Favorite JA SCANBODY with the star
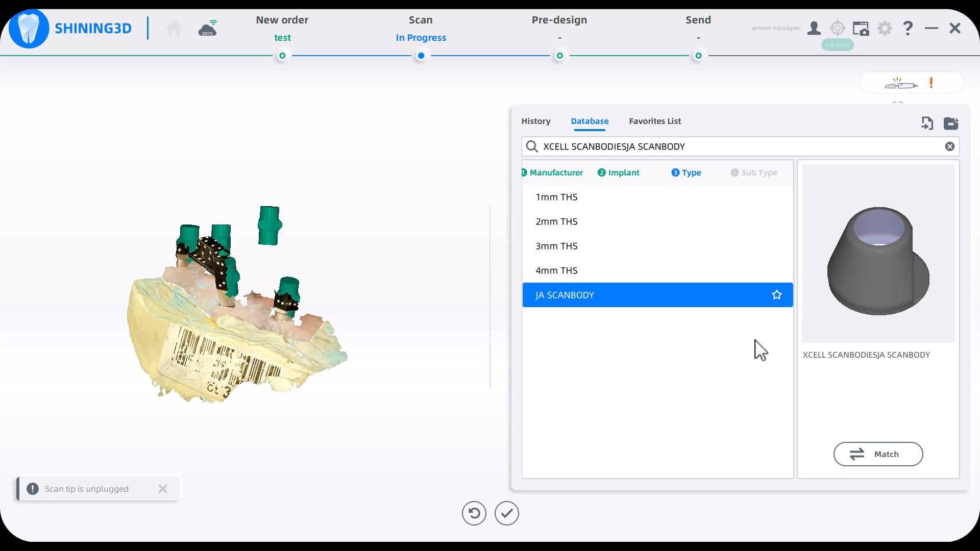The height and width of the screenshot is (551, 980). [777, 295]
